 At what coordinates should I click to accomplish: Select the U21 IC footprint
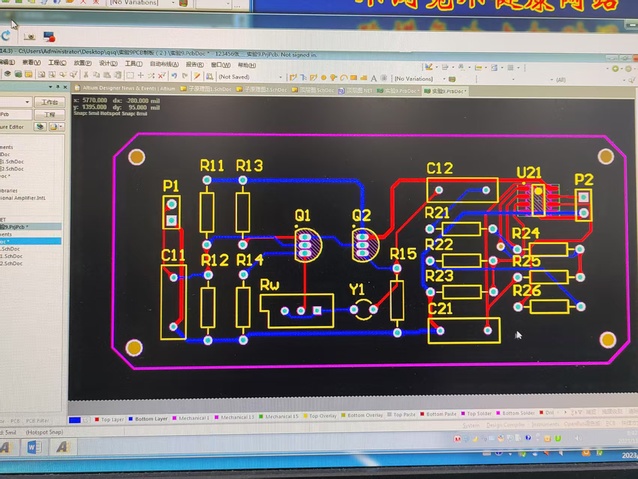click(x=539, y=198)
